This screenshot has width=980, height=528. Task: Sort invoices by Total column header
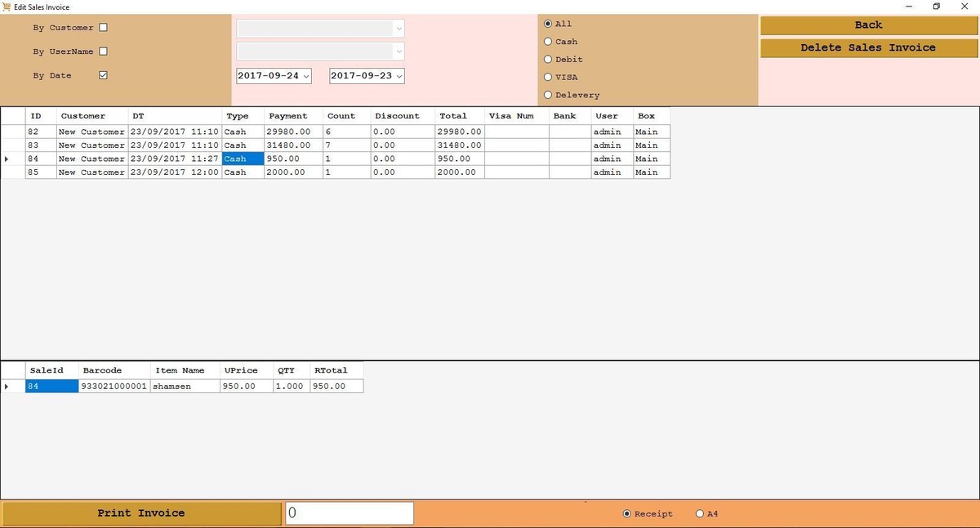[453, 116]
